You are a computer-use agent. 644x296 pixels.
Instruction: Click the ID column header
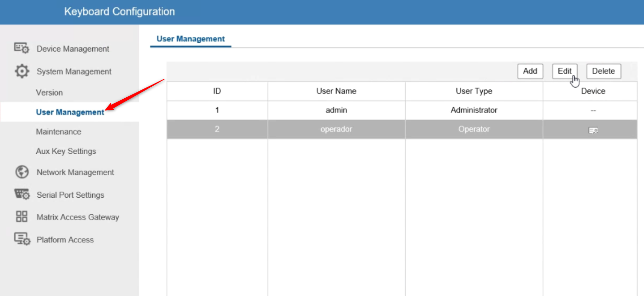tap(217, 91)
